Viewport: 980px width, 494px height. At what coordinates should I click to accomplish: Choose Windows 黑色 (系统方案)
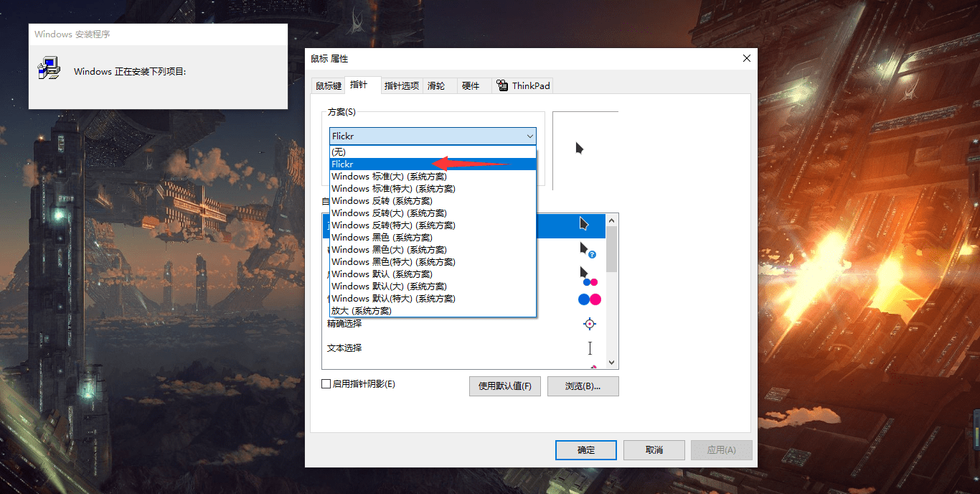(x=433, y=238)
